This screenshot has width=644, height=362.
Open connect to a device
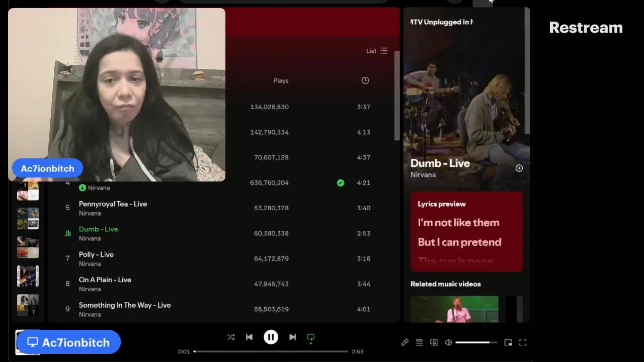[x=434, y=342]
